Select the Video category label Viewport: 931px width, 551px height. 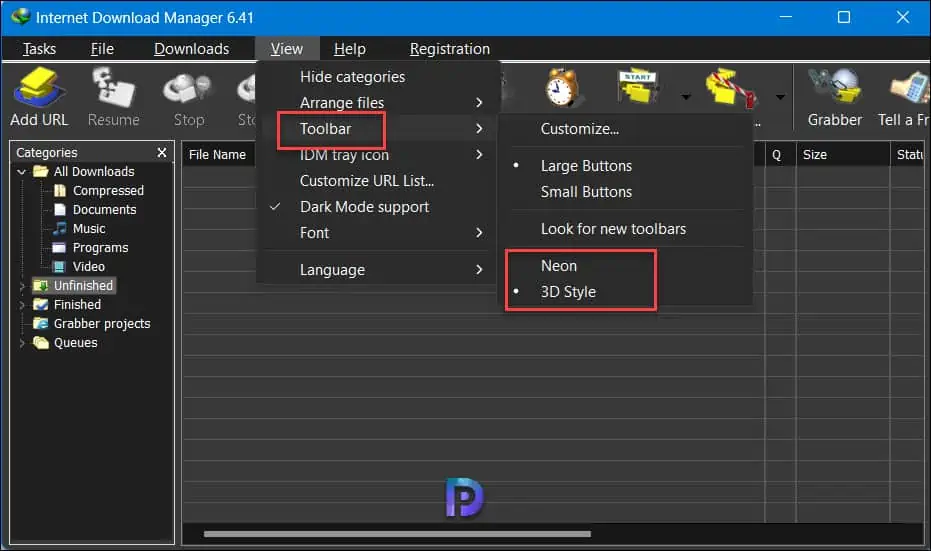point(88,267)
